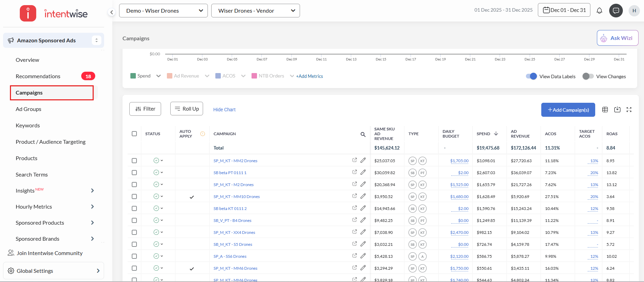
Task: Click the campaign search magnifier icon
Action: point(363,134)
